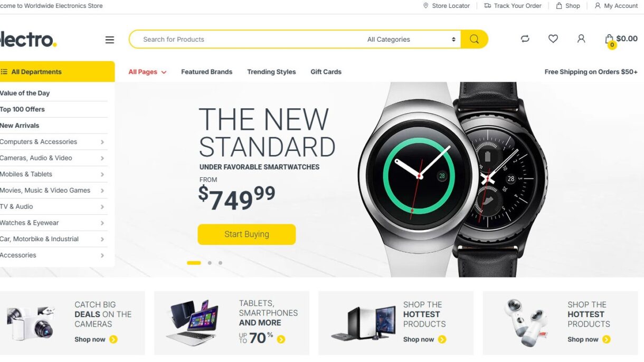Image resolution: width=644 pixels, height=362 pixels.
Task: Open the Featured Brands menu item
Action: tap(206, 72)
